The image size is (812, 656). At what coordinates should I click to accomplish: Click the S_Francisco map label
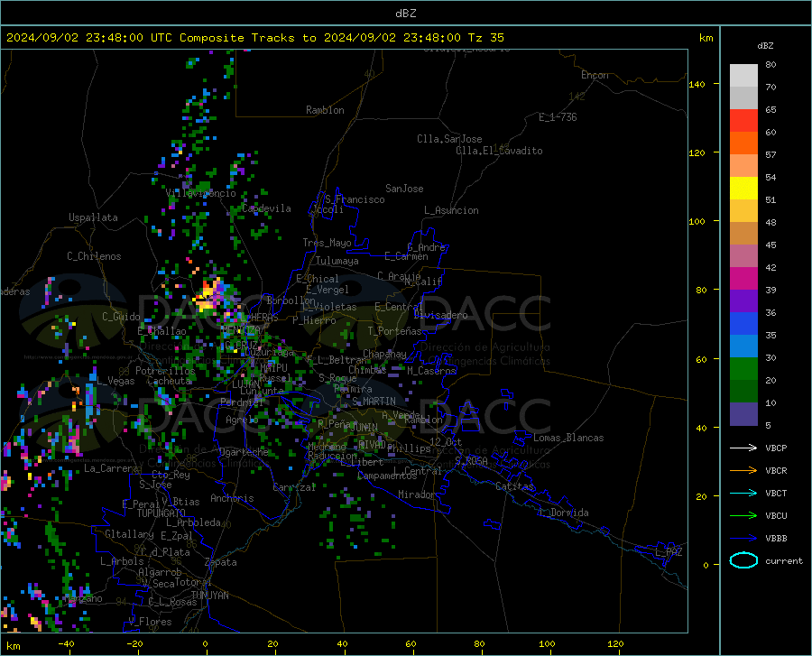click(355, 199)
